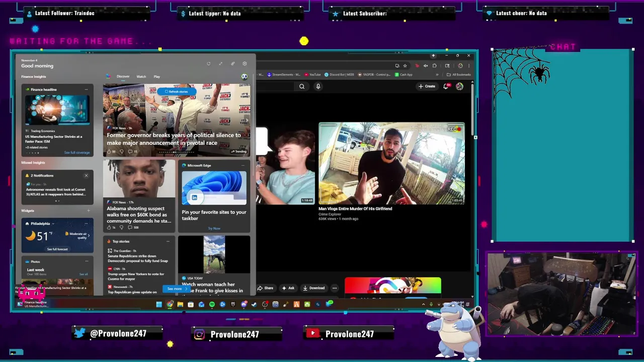Viewport: 644px width, 362px height.
Task: Open All Bookmarks folder
Action: click(459, 74)
